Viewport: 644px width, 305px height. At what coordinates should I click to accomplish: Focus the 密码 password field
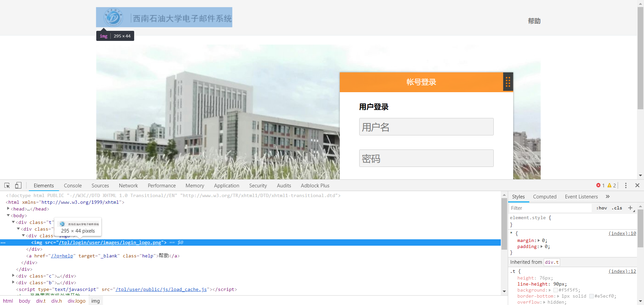point(426,158)
